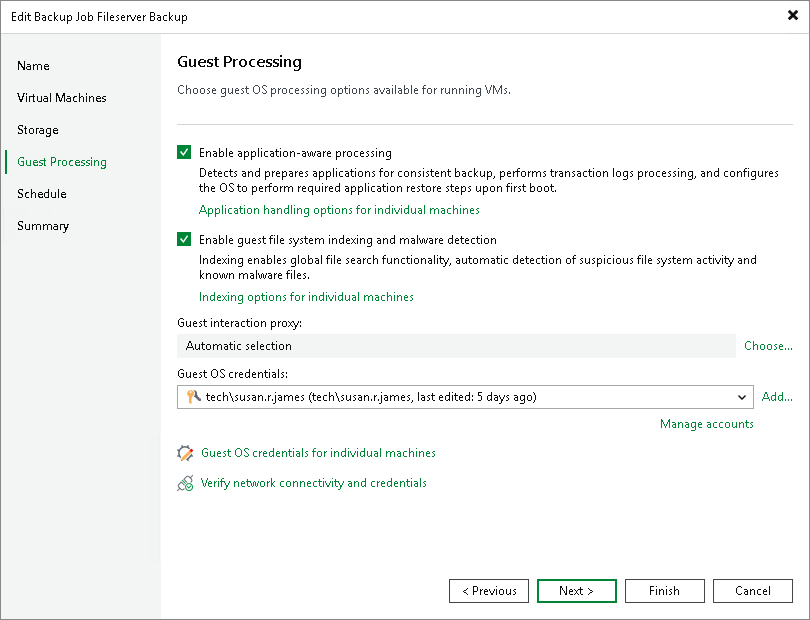The height and width of the screenshot is (620, 810).
Task: Disable application-aware processing
Action: point(184,152)
